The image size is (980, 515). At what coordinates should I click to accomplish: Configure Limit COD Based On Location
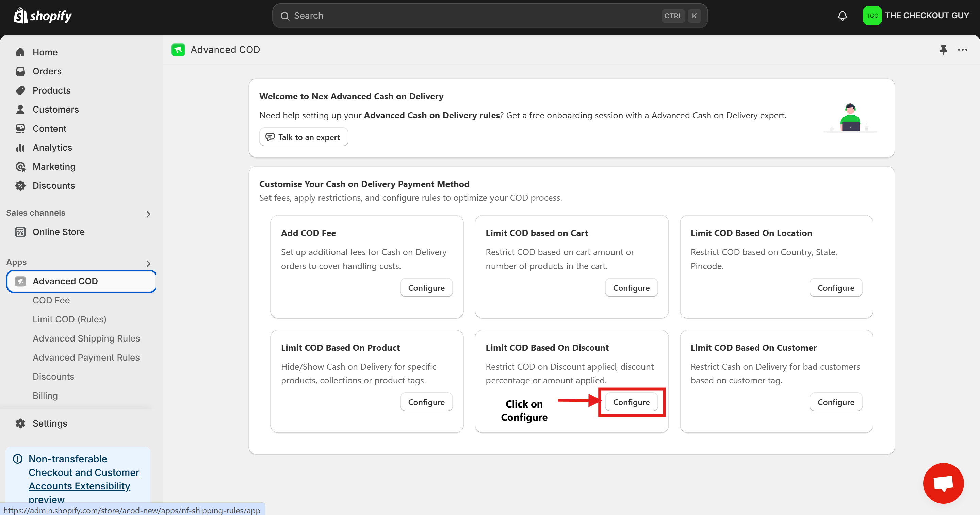tap(836, 288)
